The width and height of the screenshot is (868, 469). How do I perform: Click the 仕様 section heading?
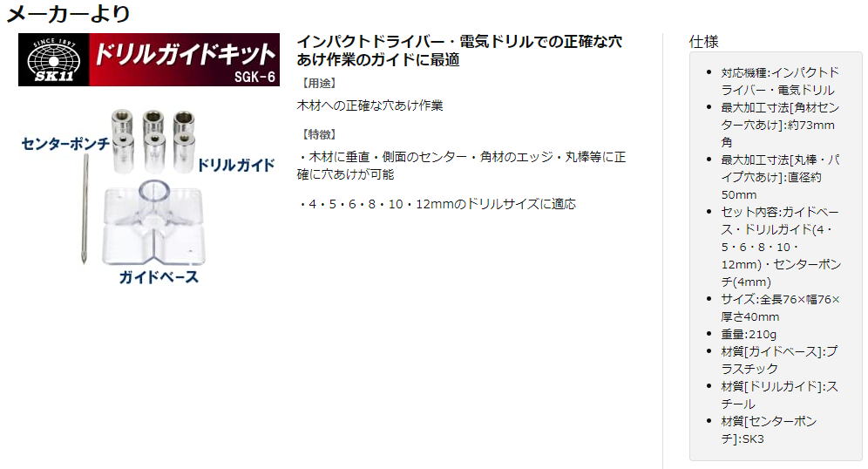703,42
